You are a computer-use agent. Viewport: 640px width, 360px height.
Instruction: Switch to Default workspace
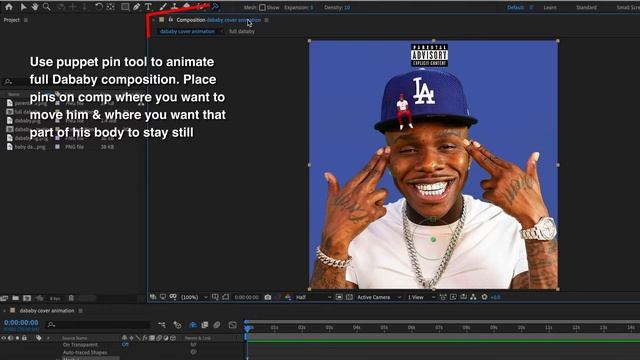point(516,7)
